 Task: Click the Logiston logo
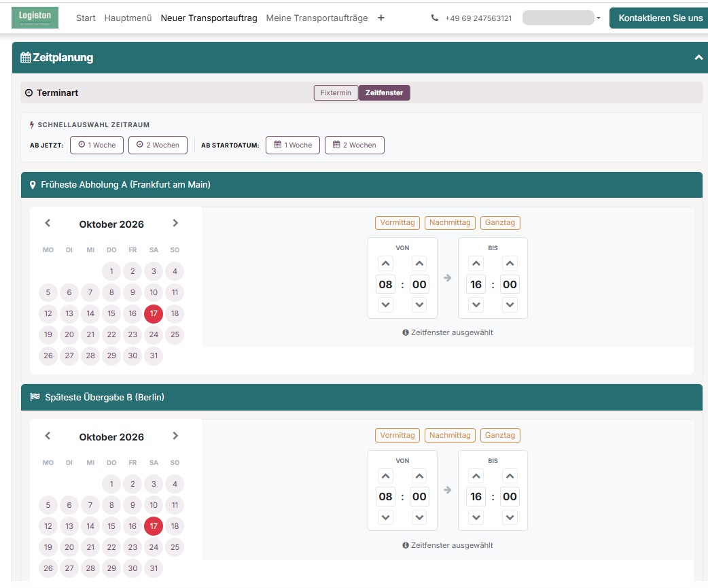click(35, 18)
